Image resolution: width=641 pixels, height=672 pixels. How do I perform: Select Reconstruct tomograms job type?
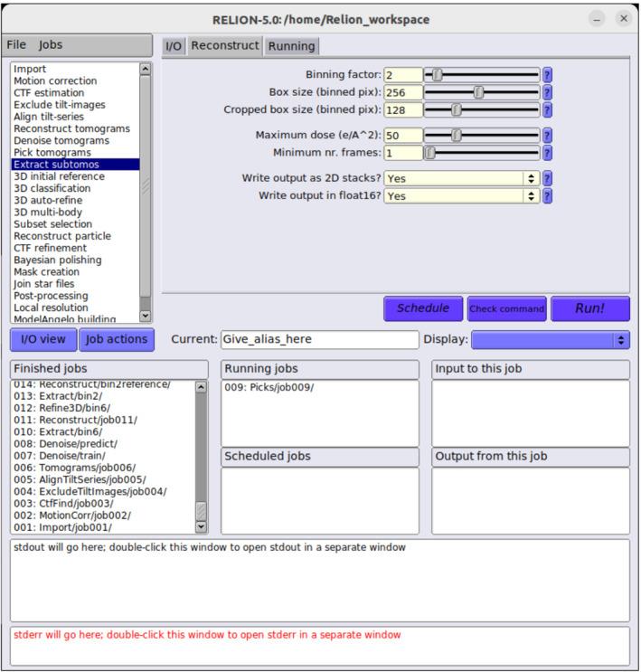coord(75,129)
